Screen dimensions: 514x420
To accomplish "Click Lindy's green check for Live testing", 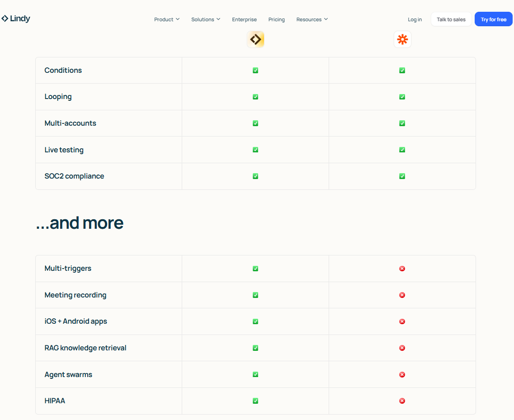I will [255, 150].
